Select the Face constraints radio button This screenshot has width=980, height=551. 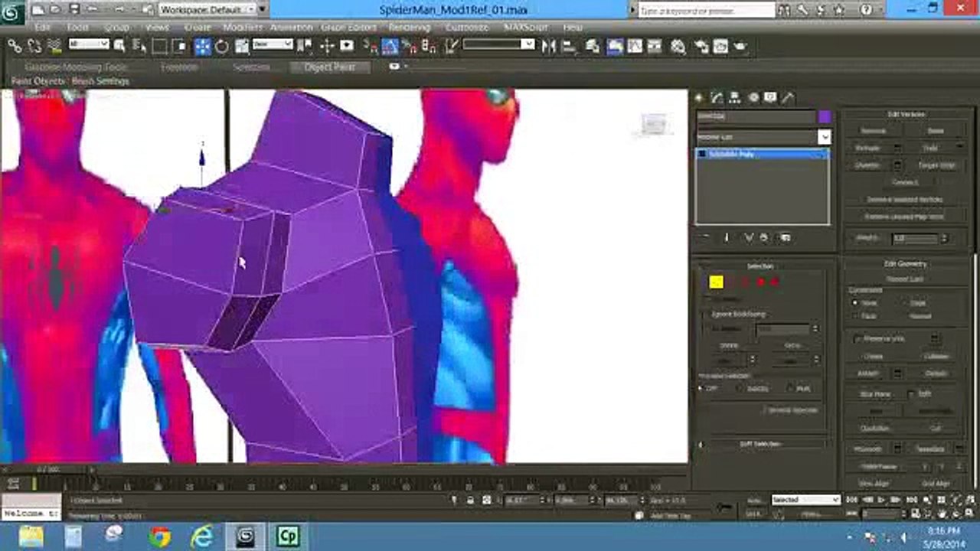click(x=854, y=315)
